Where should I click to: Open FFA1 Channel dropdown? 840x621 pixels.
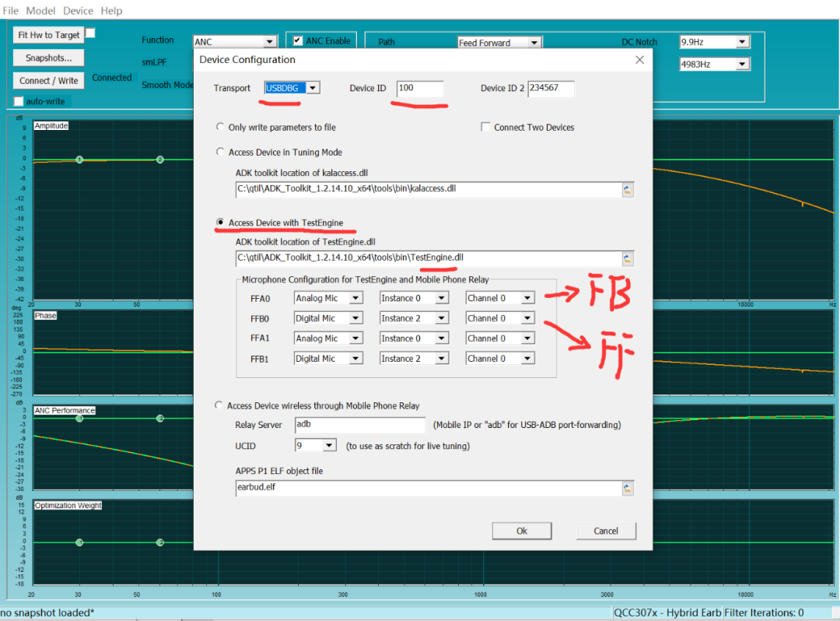[527, 338]
